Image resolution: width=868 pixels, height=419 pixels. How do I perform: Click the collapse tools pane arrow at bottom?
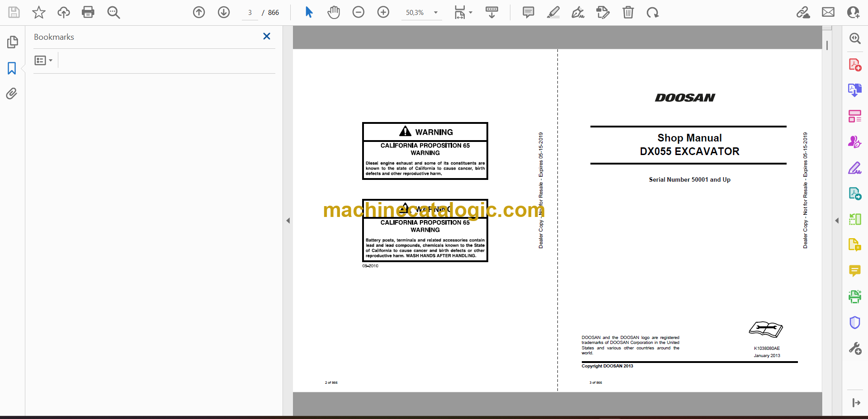click(856, 403)
